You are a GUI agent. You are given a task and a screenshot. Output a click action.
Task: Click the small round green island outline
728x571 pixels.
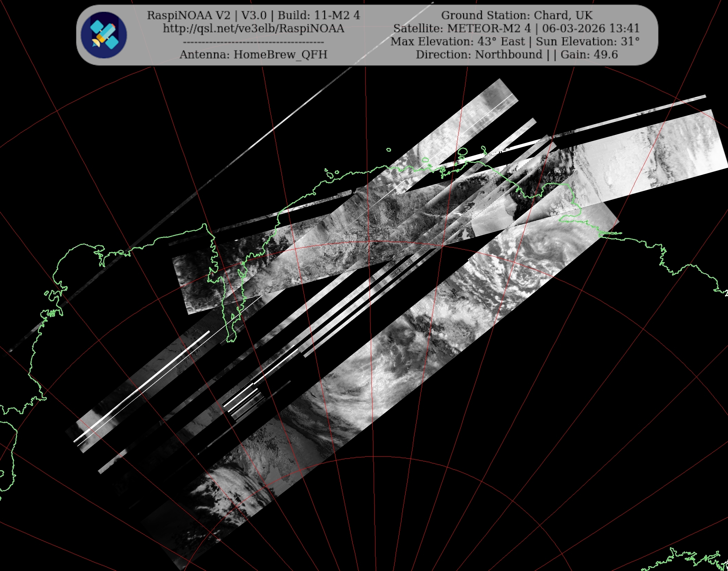coord(389,150)
